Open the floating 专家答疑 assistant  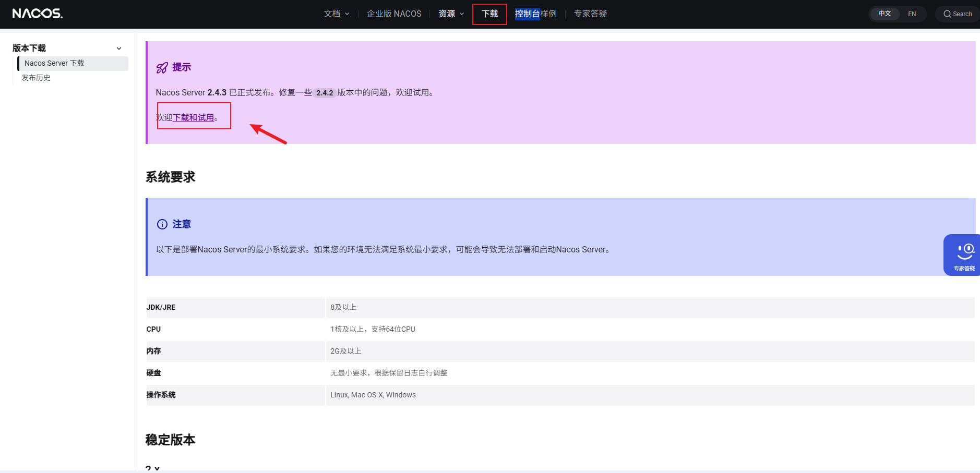click(x=963, y=255)
